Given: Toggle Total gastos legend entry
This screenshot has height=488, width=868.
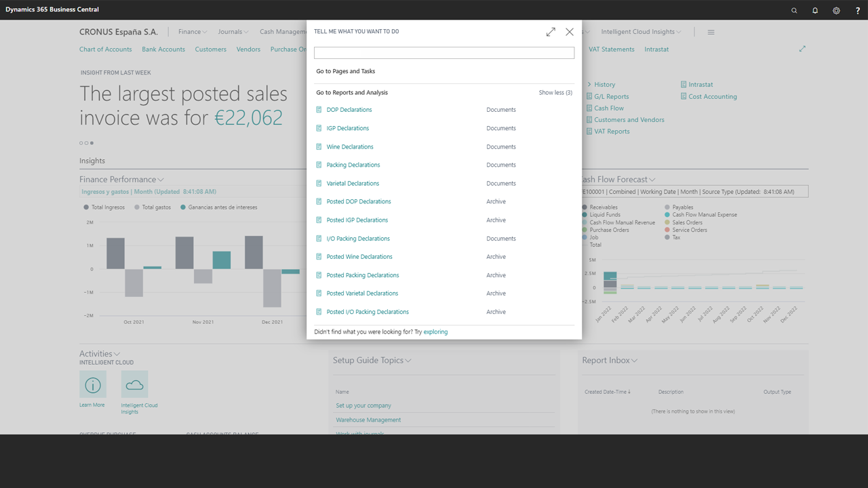Looking at the screenshot, I should point(153,207).
